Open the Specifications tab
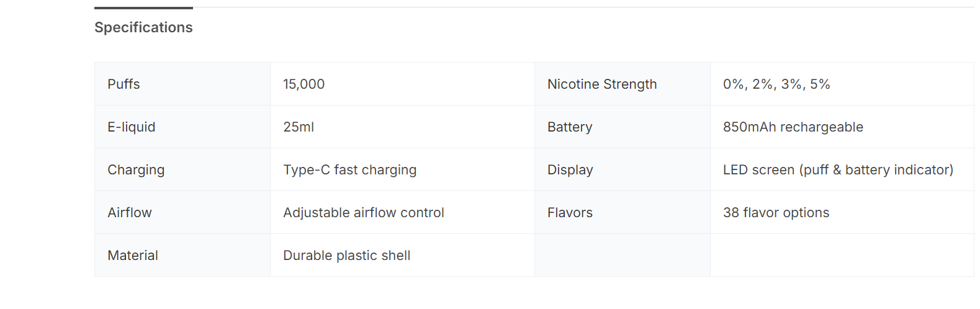This screenshot has width=980, height=309. click(x=143, y=27)
